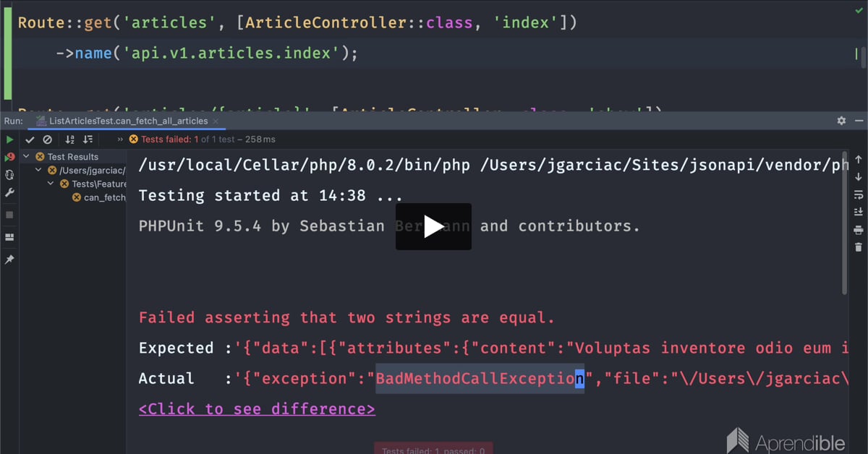Click the green Rerun test button
The width and height of the screenshot is (868, 454).
click(x=9, y=140)
